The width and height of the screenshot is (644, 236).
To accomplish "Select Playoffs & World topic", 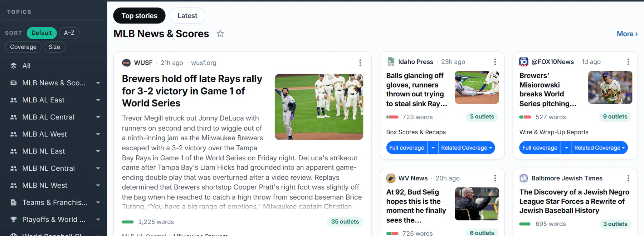I will [54, 220].
